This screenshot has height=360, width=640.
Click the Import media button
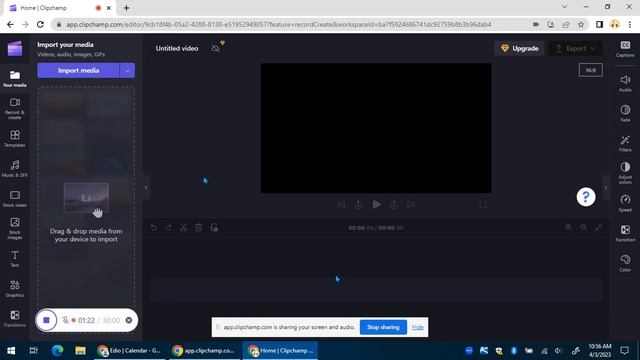pos(78,71)
